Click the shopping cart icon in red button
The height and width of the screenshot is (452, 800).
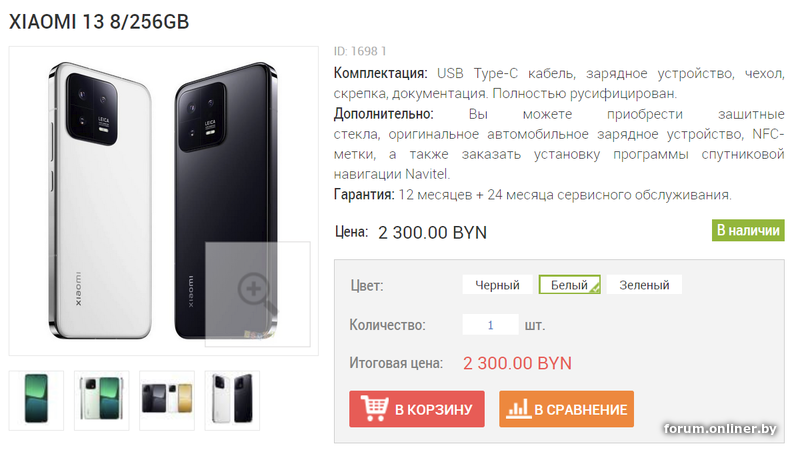point(374,408)
